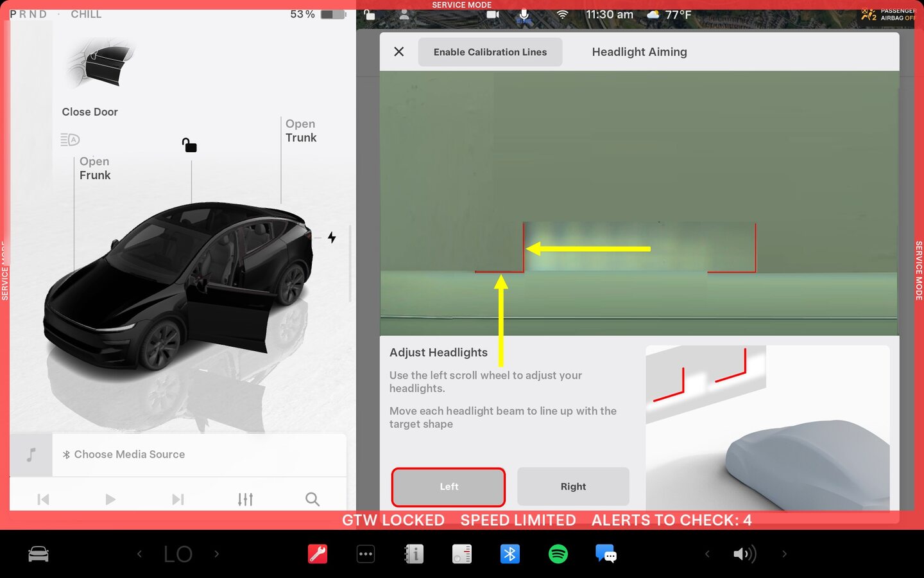Open the red wrench Service Mode app
The image size is (924, 578).
pyautogui.click(x=318, y=554)
